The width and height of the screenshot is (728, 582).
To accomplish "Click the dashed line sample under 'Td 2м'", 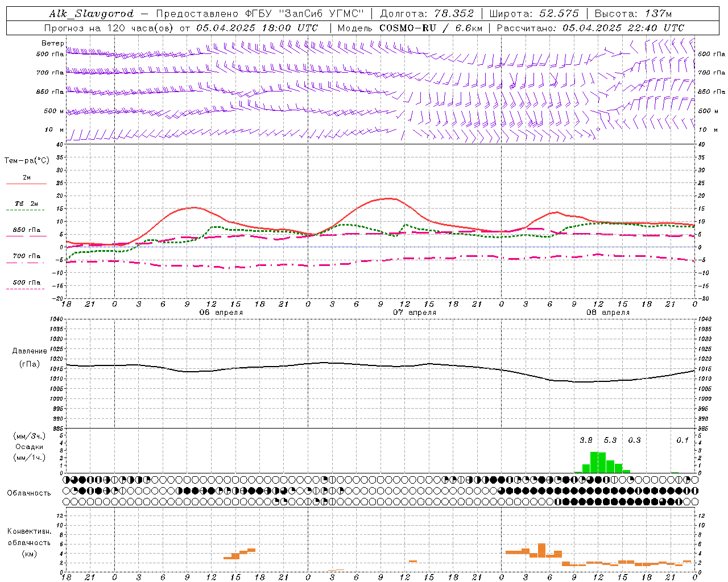I will click(x=26, y=210).
